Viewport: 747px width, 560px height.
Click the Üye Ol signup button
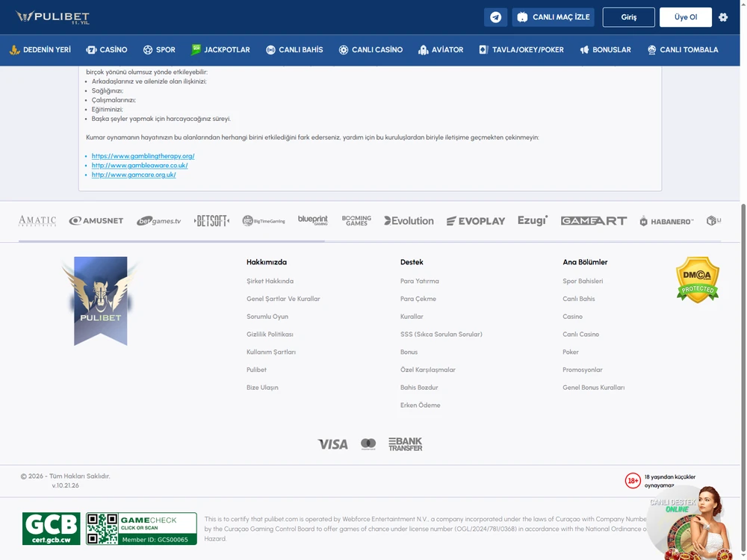tap(686, 17)
